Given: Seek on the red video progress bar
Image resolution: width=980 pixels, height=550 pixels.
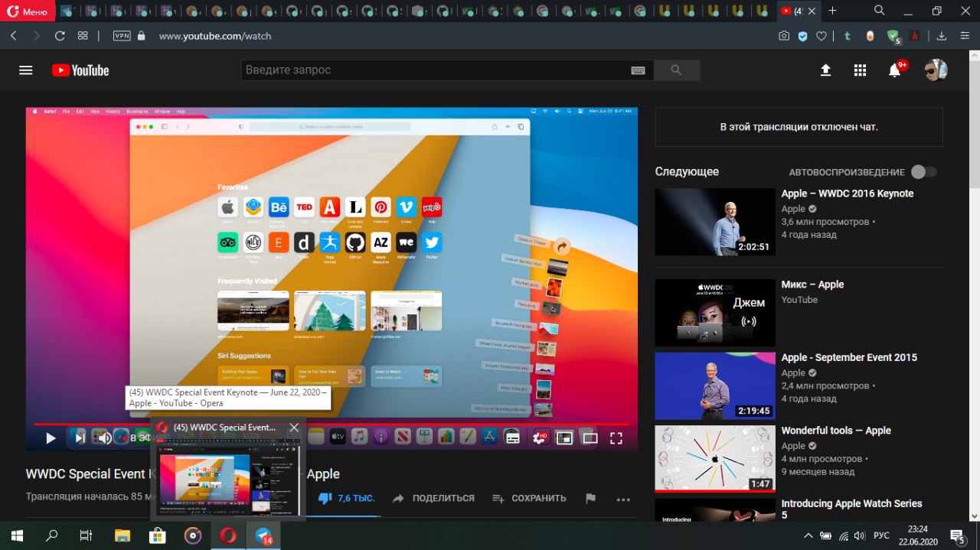Looking at the screenshot, I should (332, 424).
